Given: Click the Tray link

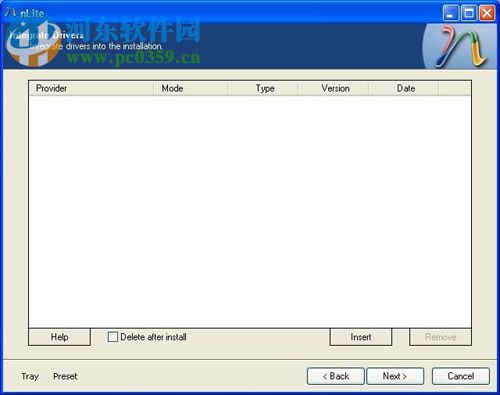Looking at the screenshot, I should click(x=30, y=376).
